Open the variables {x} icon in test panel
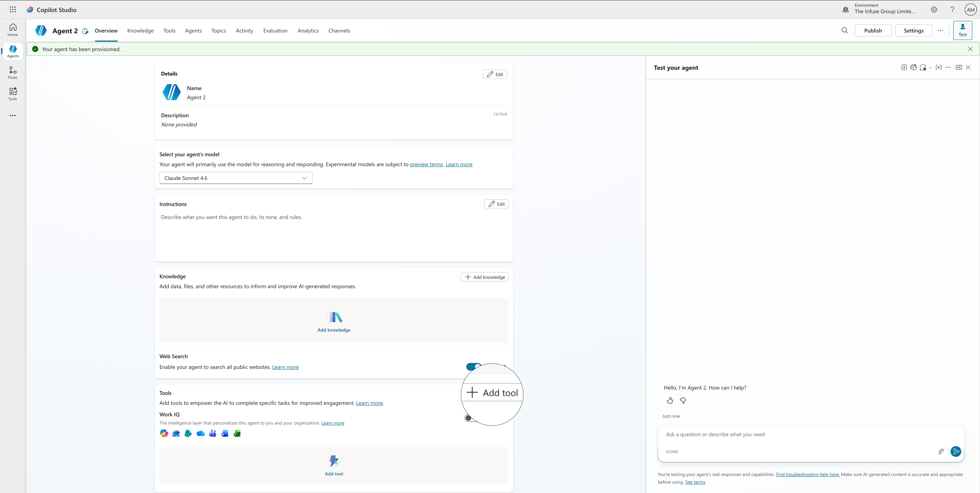The image size is (980, 493). [938, 67]
